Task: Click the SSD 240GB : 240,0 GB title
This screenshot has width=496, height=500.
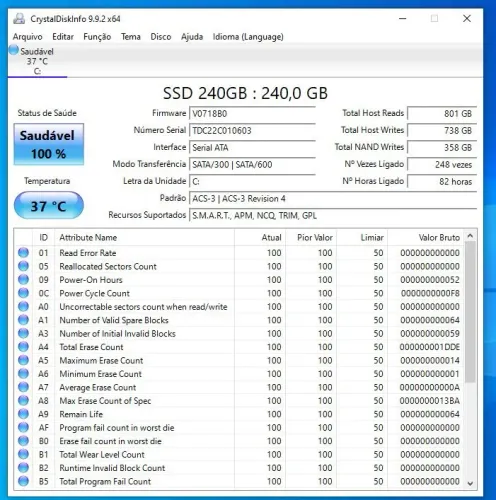Action: tap(245, 93)
